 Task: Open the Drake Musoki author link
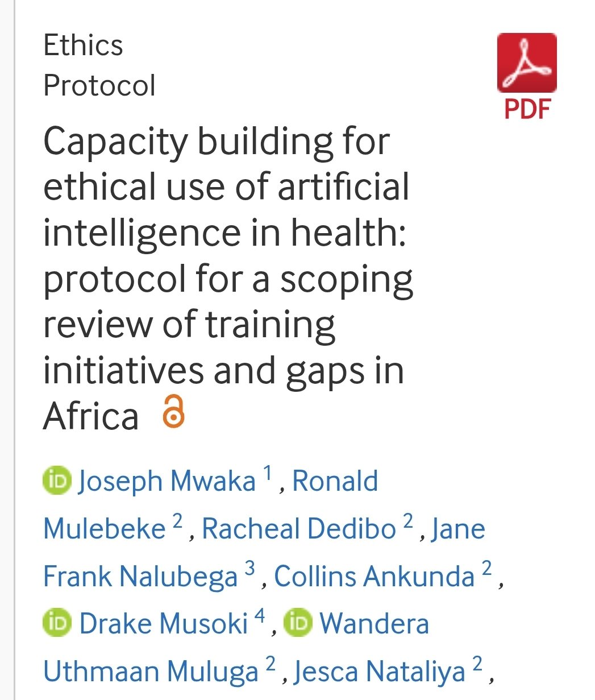point(164,623)
